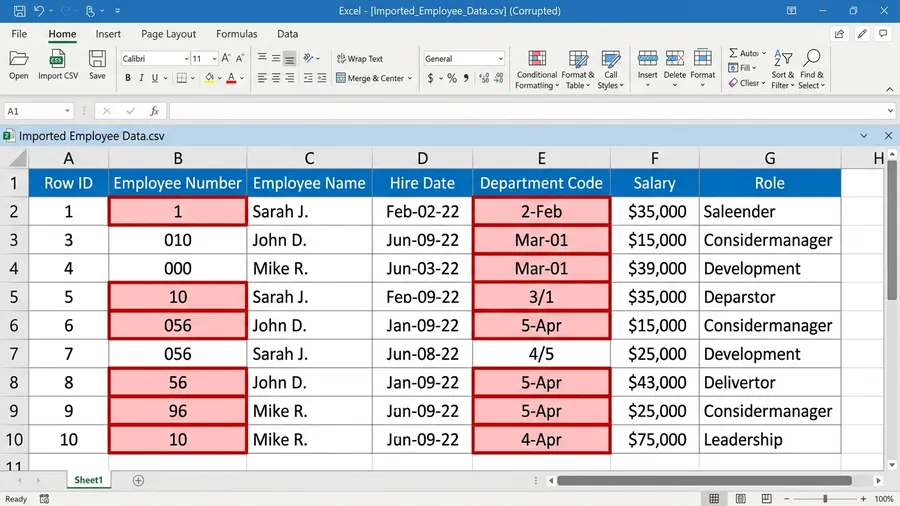
Task: Switch to the Data tab
Action: pos(288,34)
